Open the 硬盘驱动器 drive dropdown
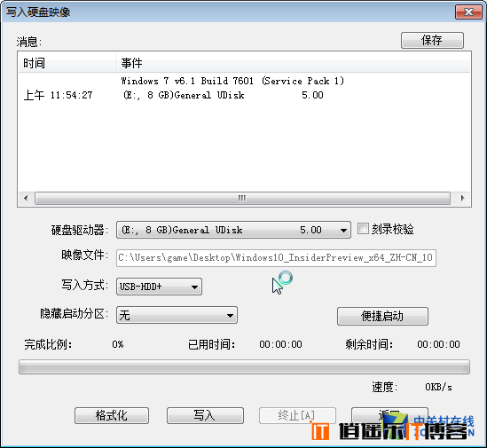 pyautogui.click(x=233, y=230)
